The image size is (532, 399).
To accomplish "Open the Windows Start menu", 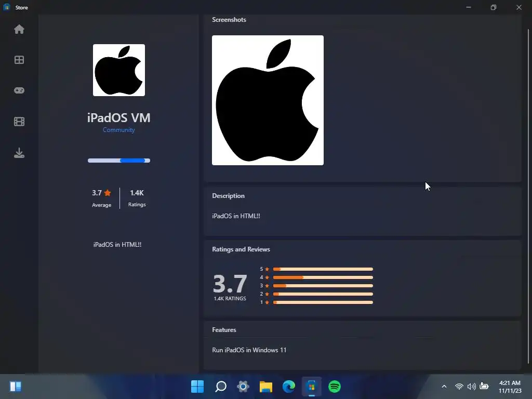I will click(x=197, y=387).
